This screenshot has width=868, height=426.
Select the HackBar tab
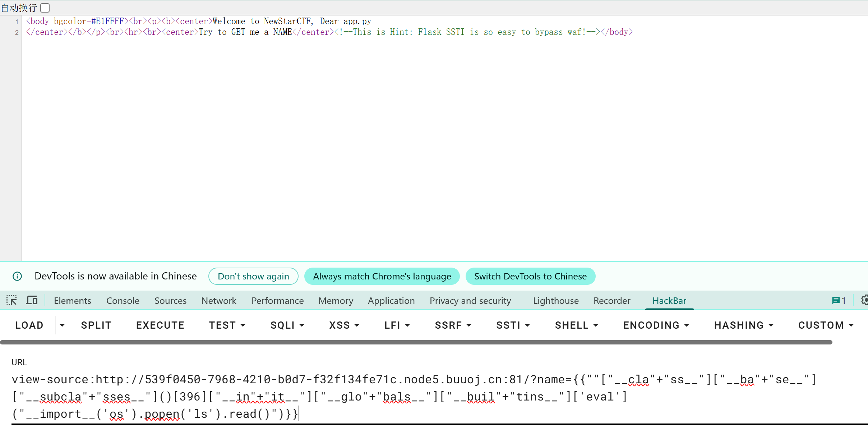point(669,301)
